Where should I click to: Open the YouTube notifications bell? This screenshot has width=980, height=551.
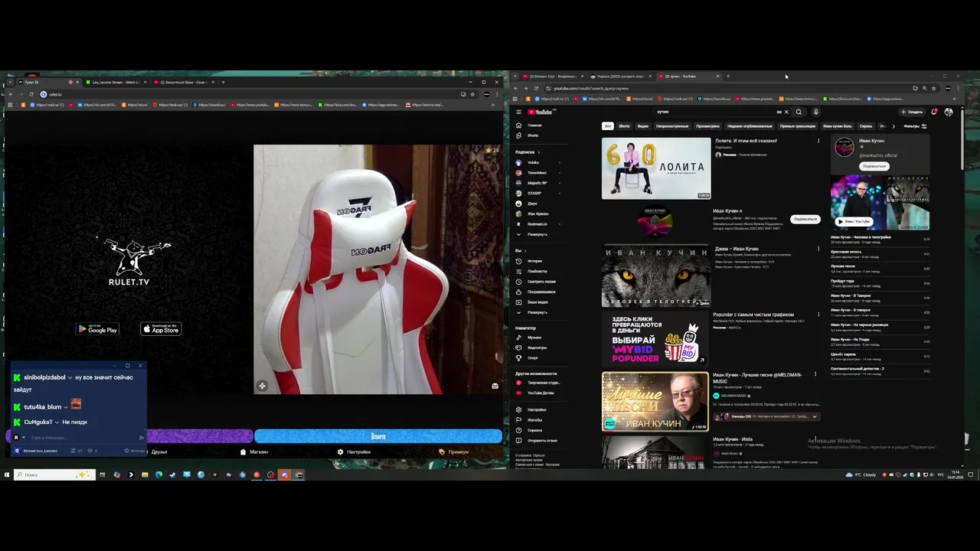[934, 112]
